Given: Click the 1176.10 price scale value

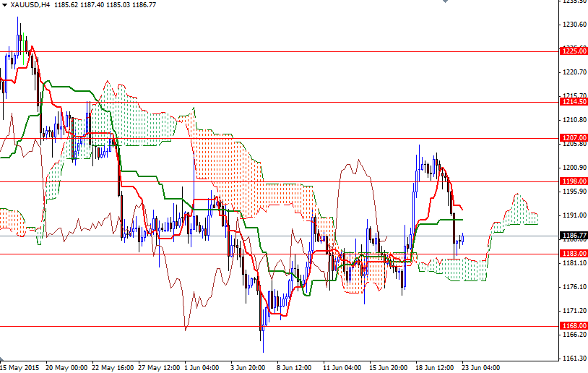Looking at the screenshot, I should [573, 287].
